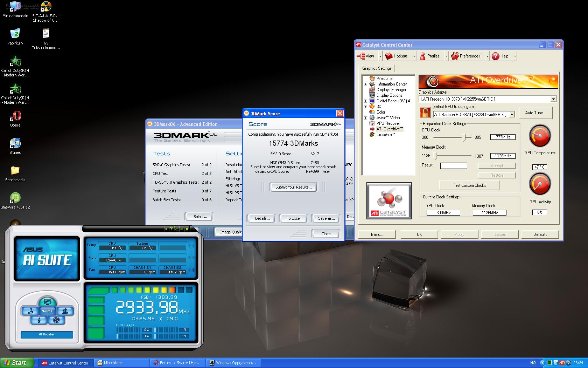
Task: Click the Save as button
Action: 326,218
